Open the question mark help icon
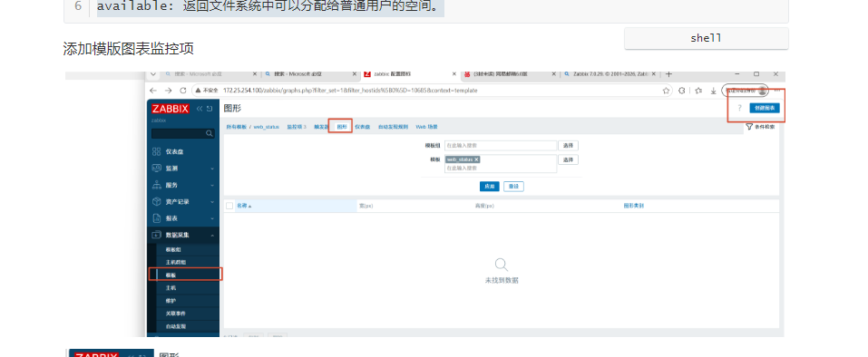 (739, 109)
